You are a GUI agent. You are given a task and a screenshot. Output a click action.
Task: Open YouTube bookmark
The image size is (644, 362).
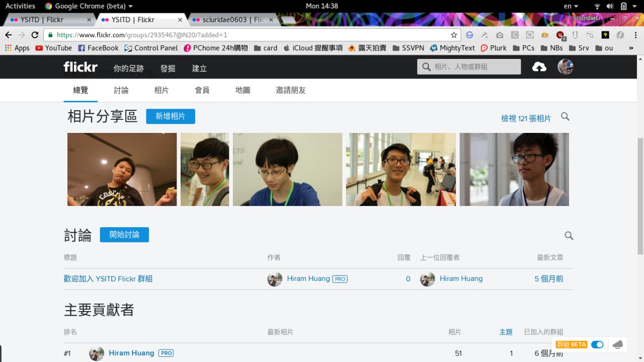(53, 48)
